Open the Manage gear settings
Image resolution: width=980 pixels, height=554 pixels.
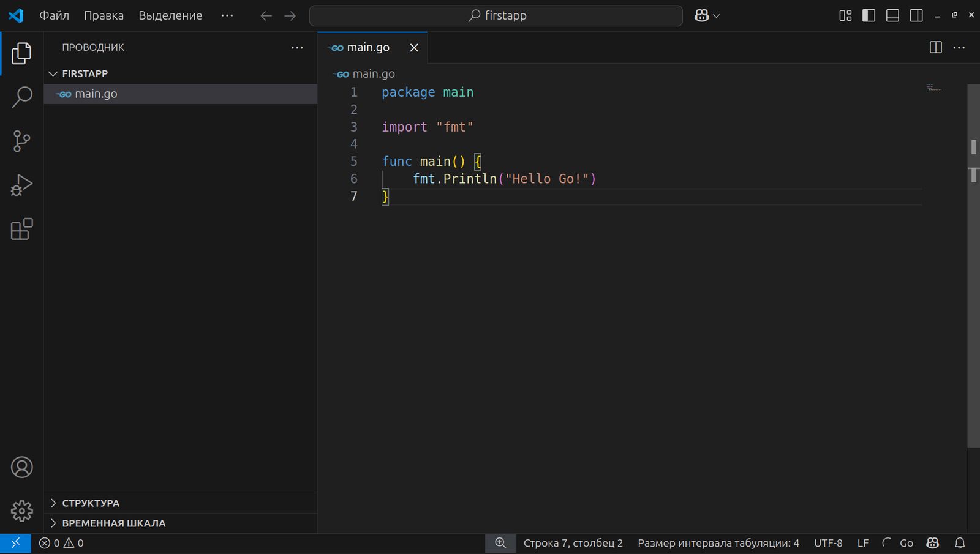(x=22, y=511)
